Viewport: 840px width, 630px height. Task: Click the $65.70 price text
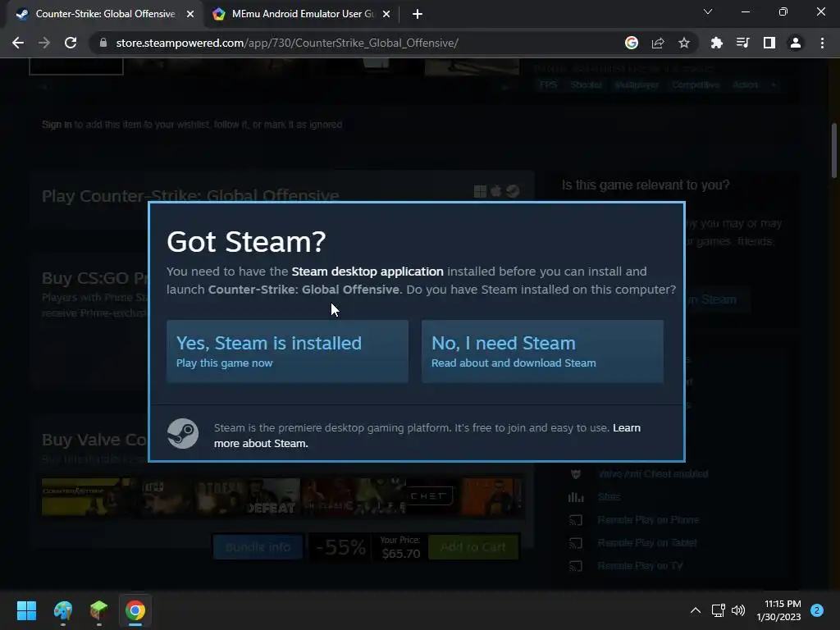(x=400, y=554)
